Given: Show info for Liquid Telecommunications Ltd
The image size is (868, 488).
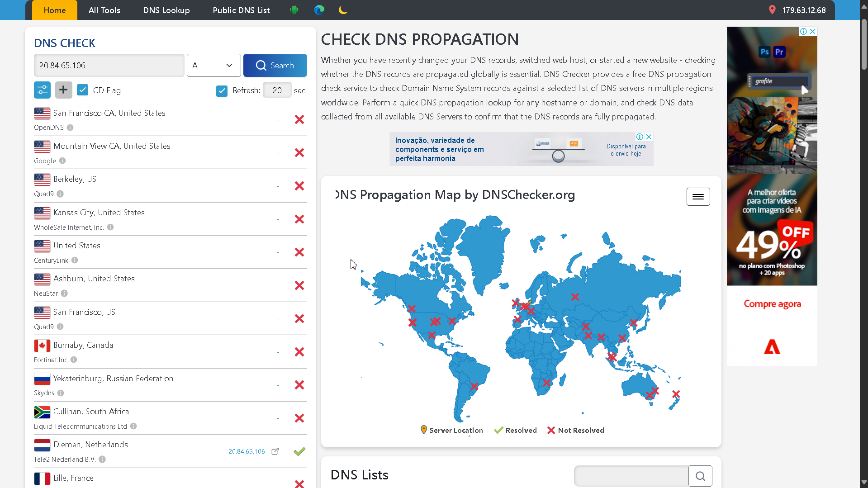Looking at the screenshot, I should 133,426.
